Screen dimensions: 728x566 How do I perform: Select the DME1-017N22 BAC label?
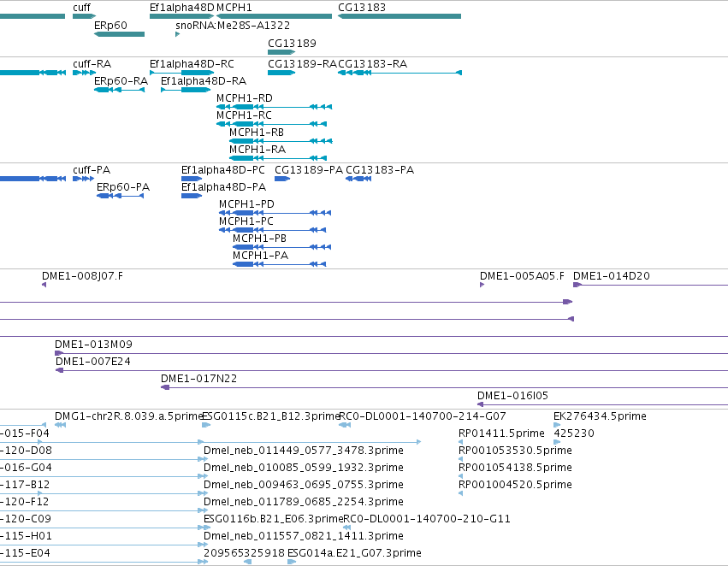[x=198, y=379]
